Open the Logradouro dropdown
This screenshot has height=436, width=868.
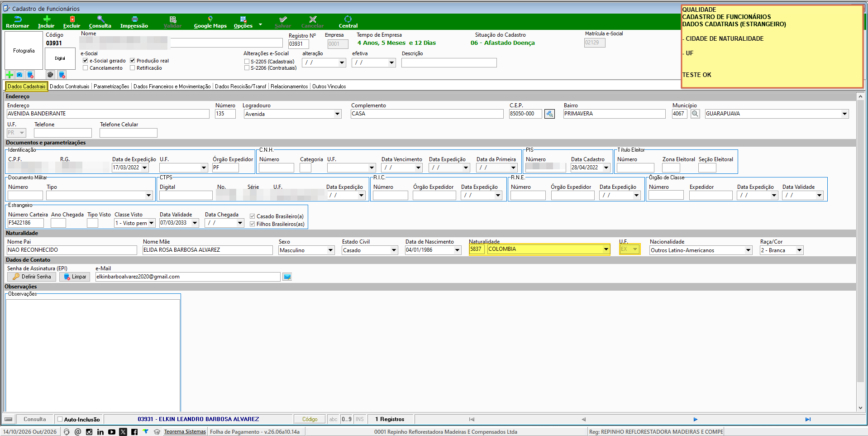[337, 114]
